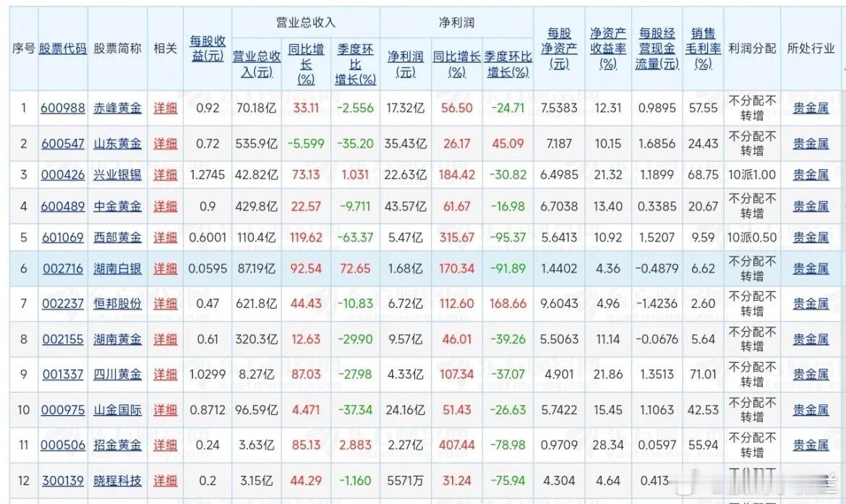Open stock name link 晓程科技
Image resolution: width=846 pixels, height=504 pixels.
117,481
